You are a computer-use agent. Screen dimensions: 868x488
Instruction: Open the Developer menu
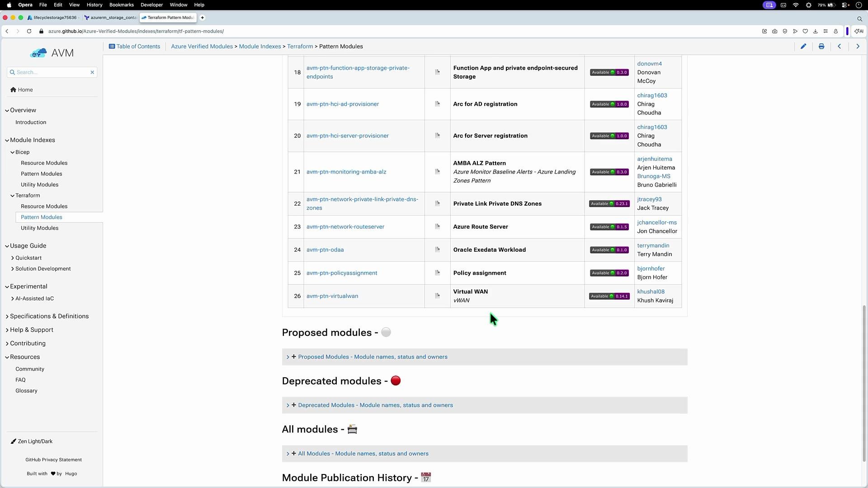(151, 5)
